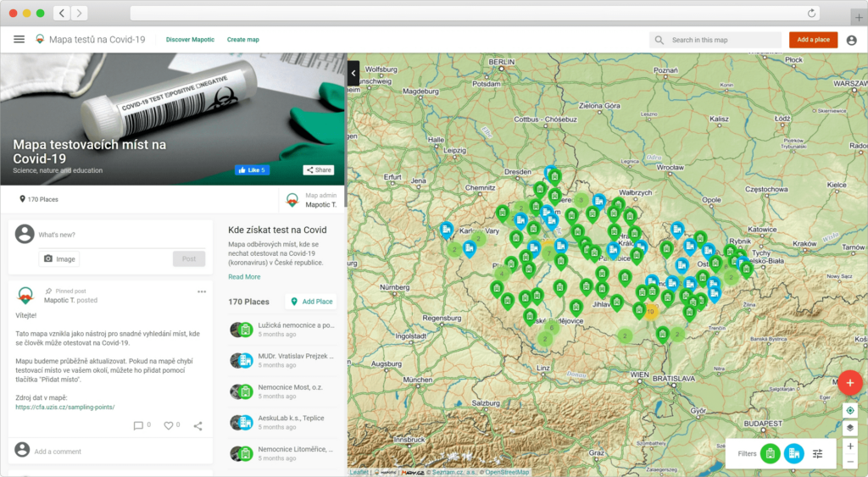The height and width of the screenshot is (477, 868).
Task: Zoom in on the map
Action: [849, 446]
